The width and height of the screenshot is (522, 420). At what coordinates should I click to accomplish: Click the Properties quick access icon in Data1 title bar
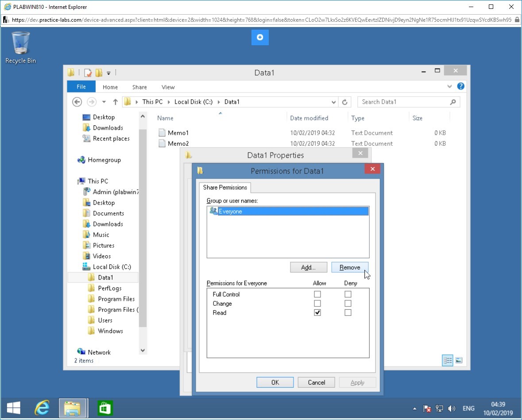click(x=88, y=72)
